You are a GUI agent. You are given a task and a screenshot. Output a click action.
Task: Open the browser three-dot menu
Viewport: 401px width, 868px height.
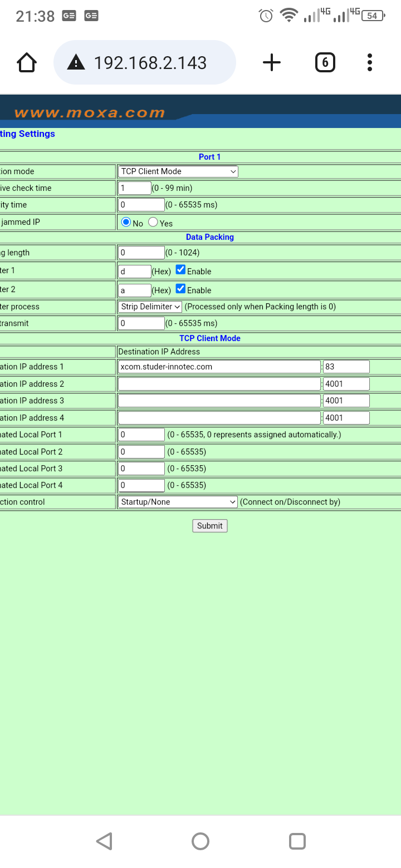(369, 63)
